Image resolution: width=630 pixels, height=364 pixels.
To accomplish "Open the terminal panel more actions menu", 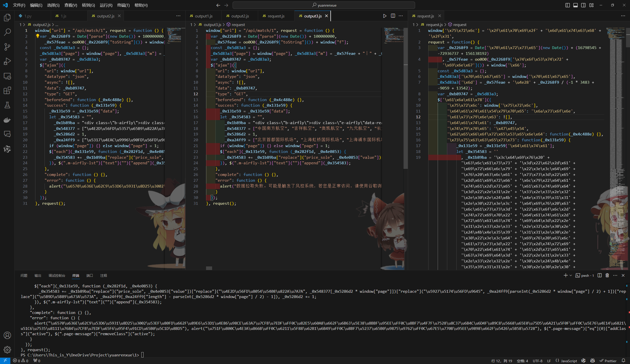I will [x=615, y=276].
